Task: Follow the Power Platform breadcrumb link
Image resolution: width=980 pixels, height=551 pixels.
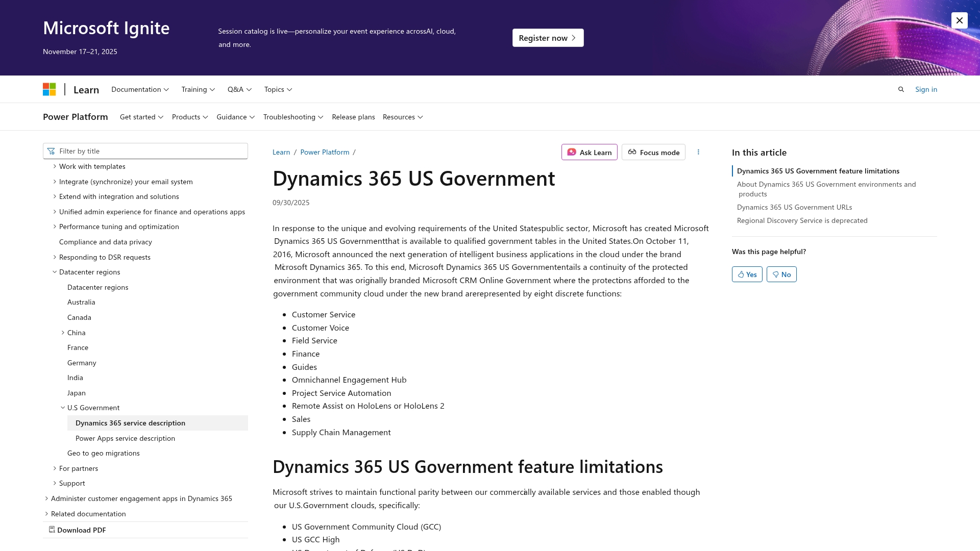Action: pyautogui.click(x=325, y=152)
